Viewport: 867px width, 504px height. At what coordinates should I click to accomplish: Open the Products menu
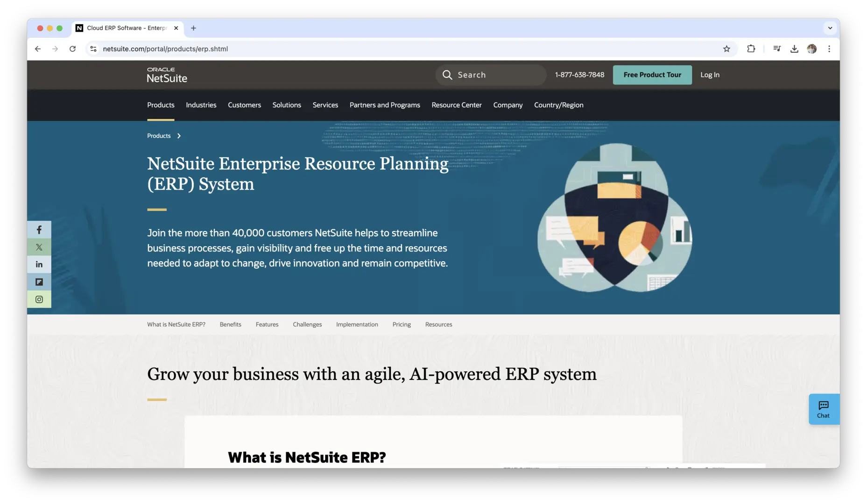161,105
